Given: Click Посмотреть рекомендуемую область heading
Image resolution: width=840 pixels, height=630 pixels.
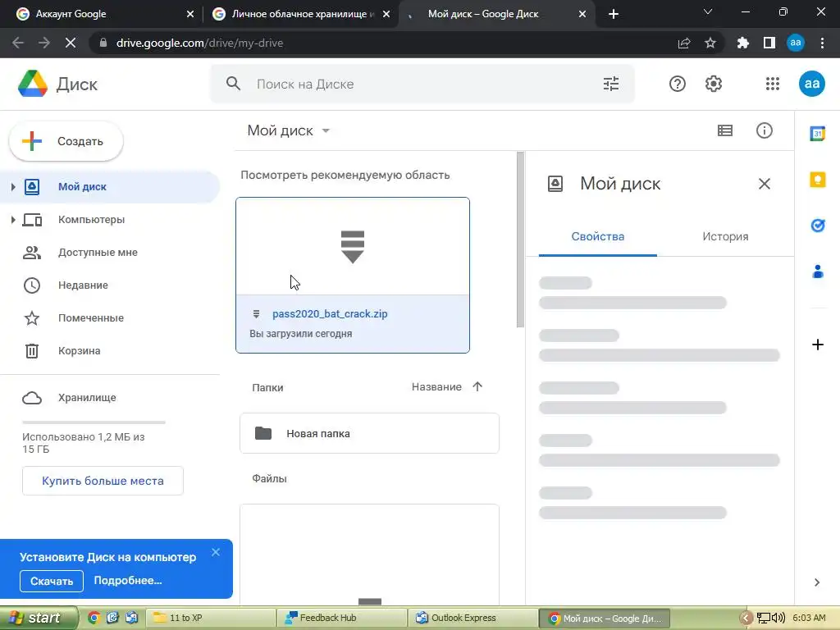Looking at the screenshot, I should pyautogui.click(x=345, y=176).
